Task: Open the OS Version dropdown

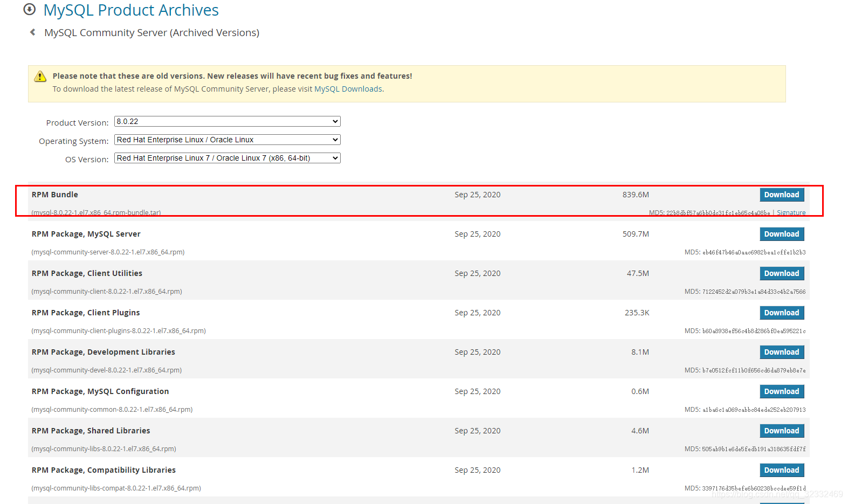Action: pyautogui.click(x=227, y=158)
